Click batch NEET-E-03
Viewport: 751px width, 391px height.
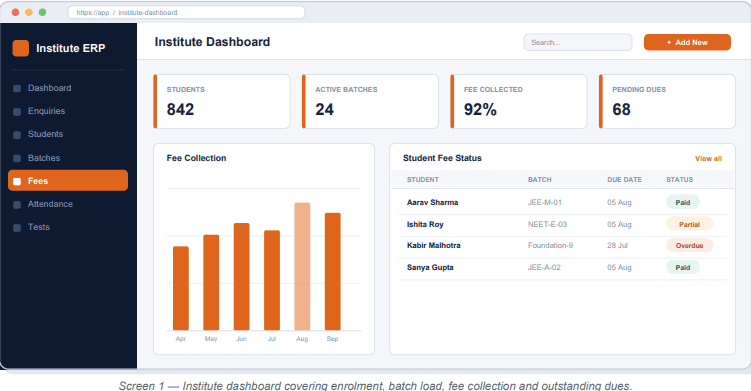547,224
